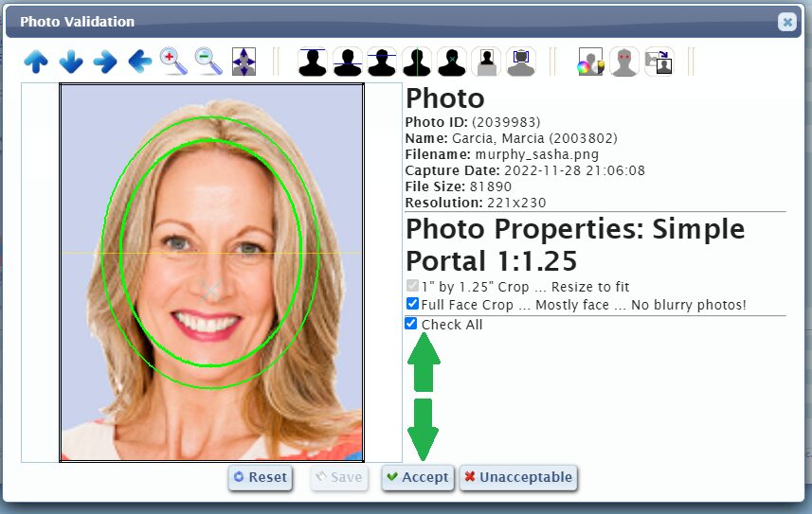Click the blue down arrow icon
812x514 pixels.
[71, 62]
